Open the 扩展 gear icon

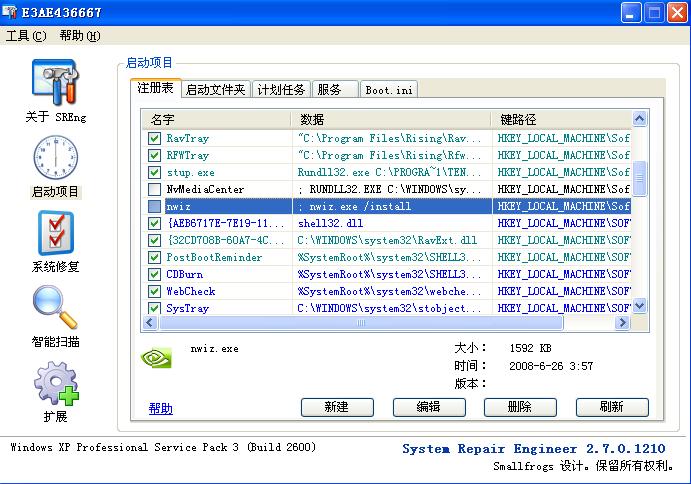click(x=56, y=383)
